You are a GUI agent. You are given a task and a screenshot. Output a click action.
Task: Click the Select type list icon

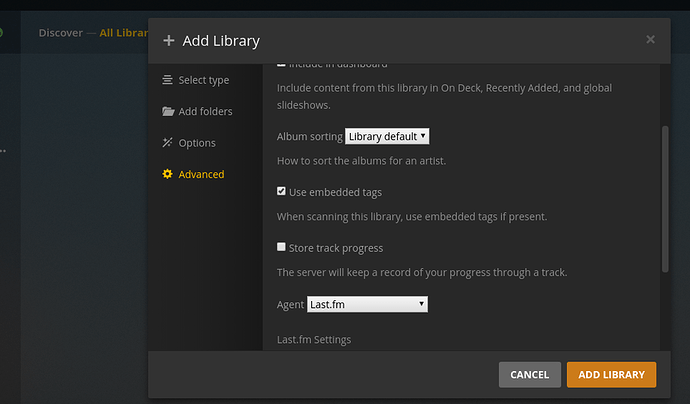pos(168,80)
